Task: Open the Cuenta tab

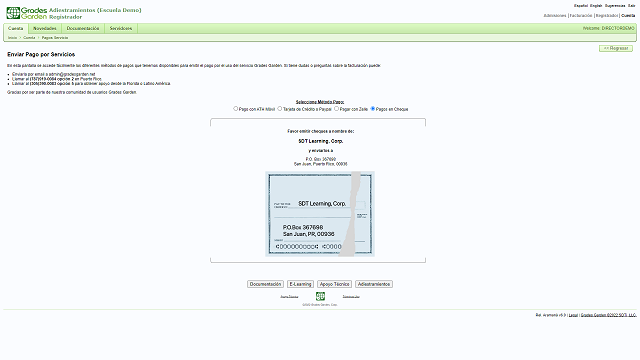Action: (16, 29)
